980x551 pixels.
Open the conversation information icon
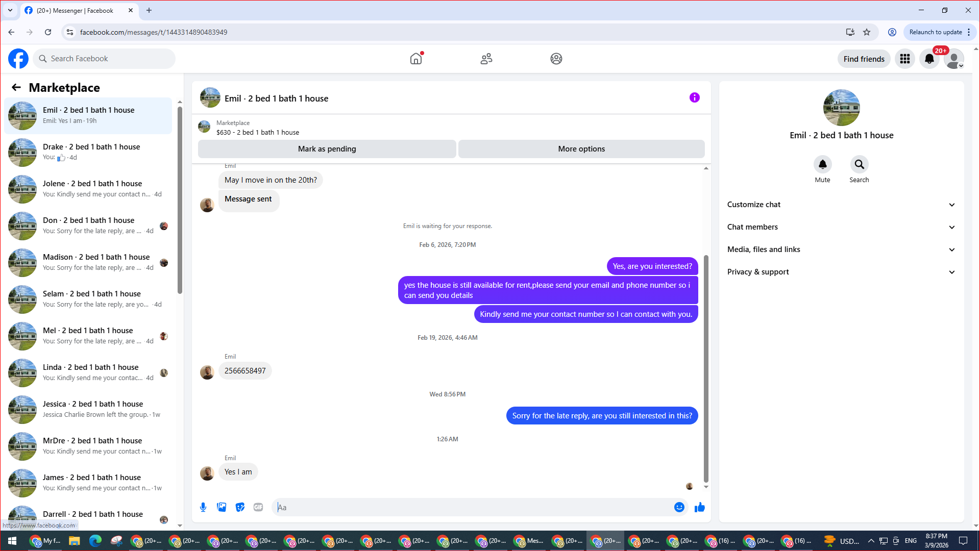coord(694,97)
